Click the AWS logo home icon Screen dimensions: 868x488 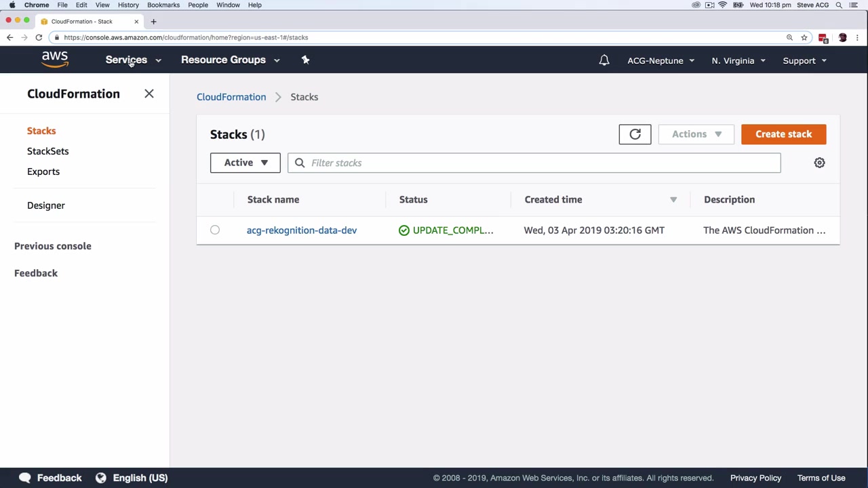click(55, 60)
